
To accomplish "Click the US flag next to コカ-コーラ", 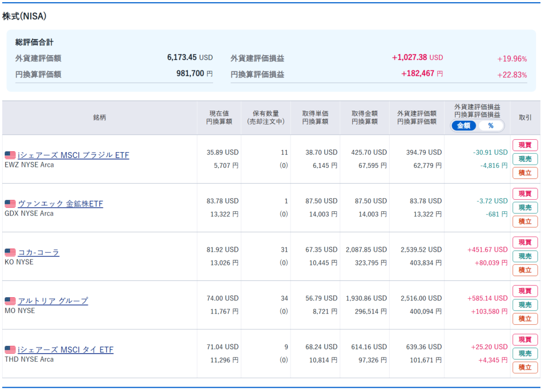I will click(x=10, y=252).
